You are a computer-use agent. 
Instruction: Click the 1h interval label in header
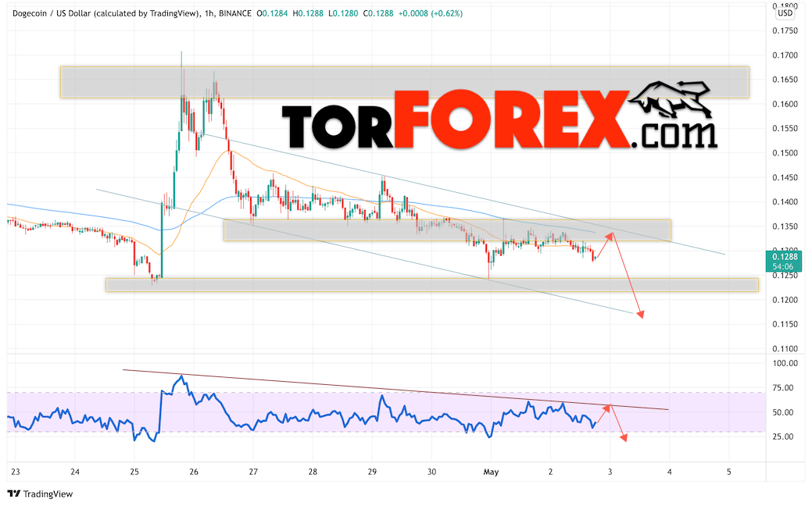[x=209, y=13]
